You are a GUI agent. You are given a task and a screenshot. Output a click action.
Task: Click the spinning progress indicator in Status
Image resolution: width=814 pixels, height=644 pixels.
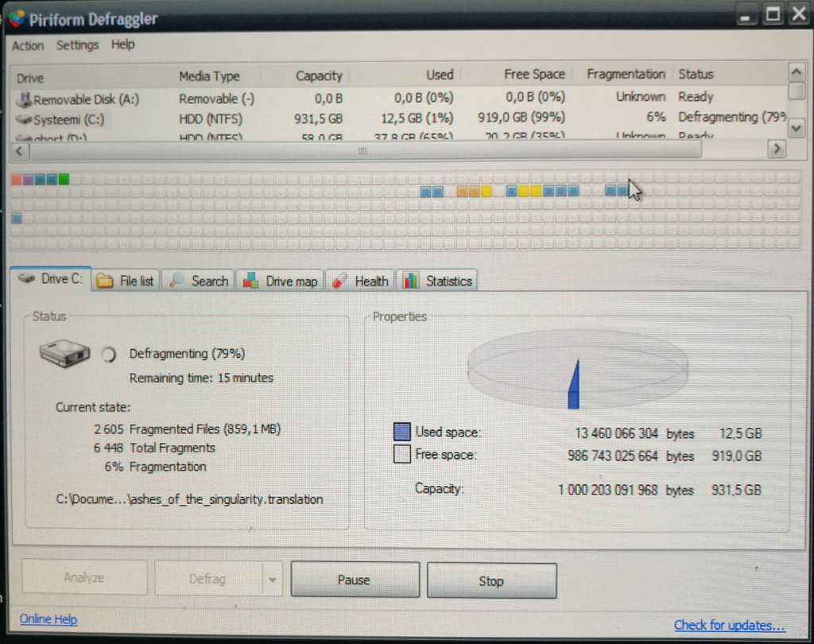108,355
